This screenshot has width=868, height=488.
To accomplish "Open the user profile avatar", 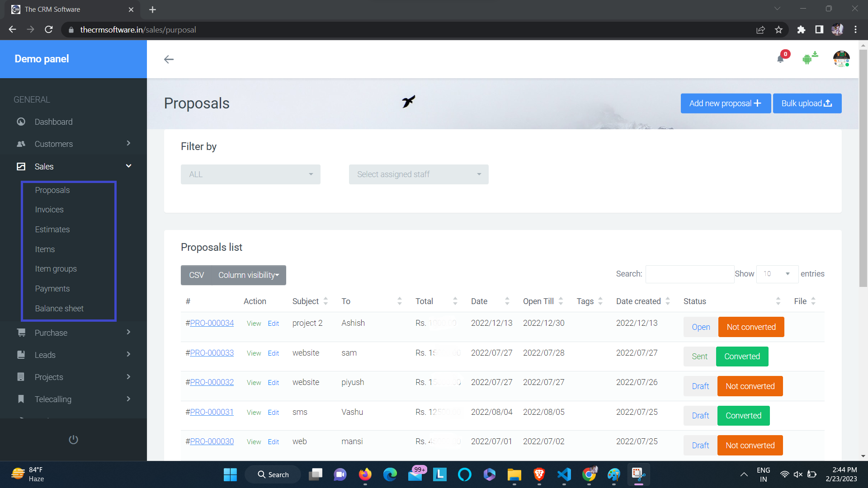I will click(841, 59).
